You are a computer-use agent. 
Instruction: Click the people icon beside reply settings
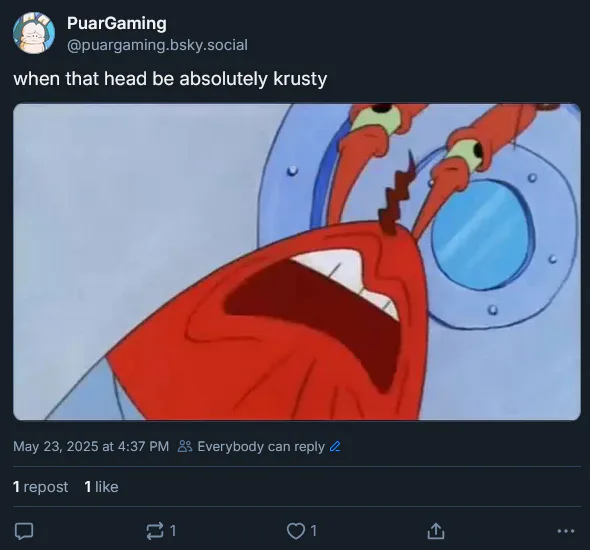[x=185, y=447]
